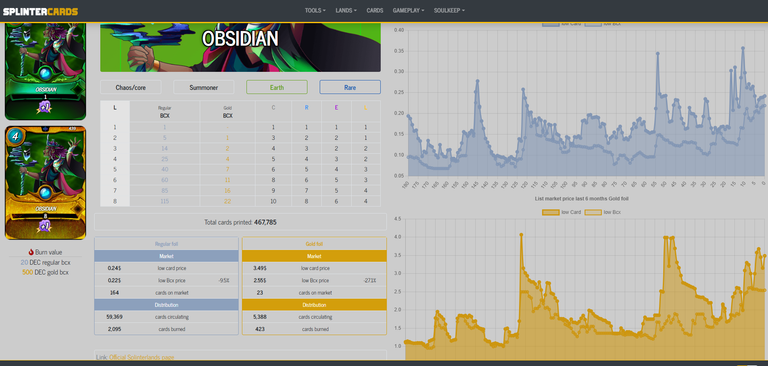Screen dimensions: 768x366
Task: Toggle the regular foil 'low Card' legend
Action: point(561,24)
